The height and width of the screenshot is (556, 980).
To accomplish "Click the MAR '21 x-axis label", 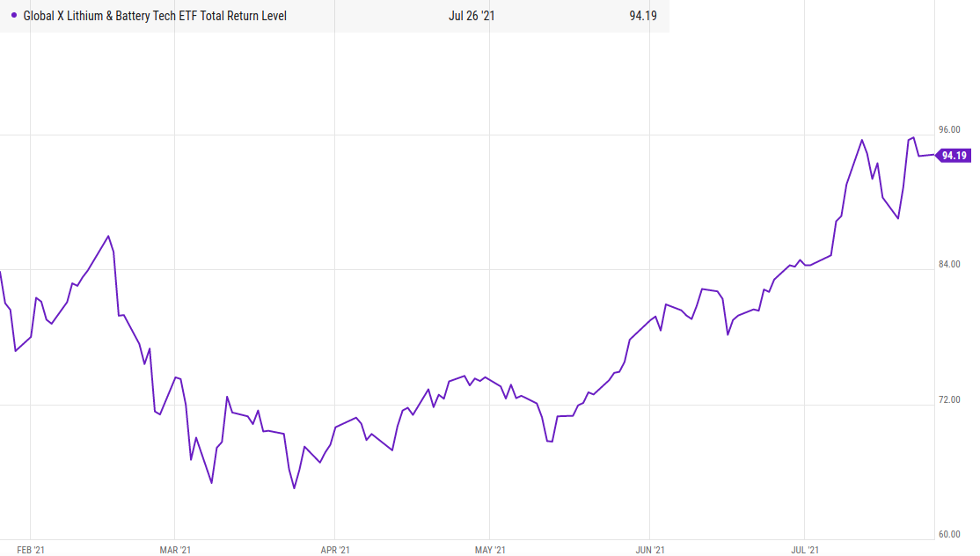I will 175,550.
